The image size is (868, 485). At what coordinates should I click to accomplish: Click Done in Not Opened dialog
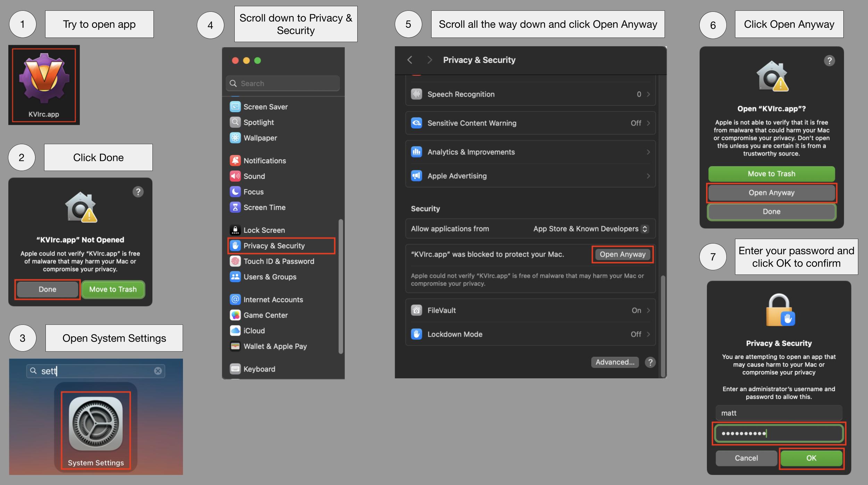coord(48,289)
